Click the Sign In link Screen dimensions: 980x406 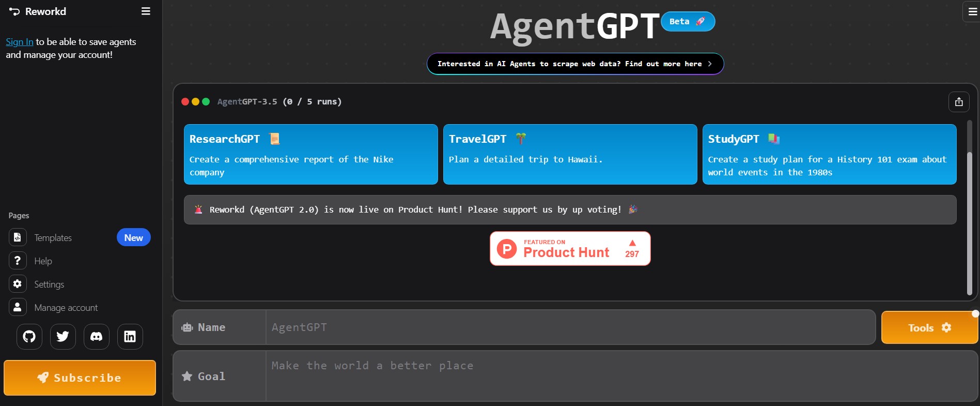pos(20,42)
